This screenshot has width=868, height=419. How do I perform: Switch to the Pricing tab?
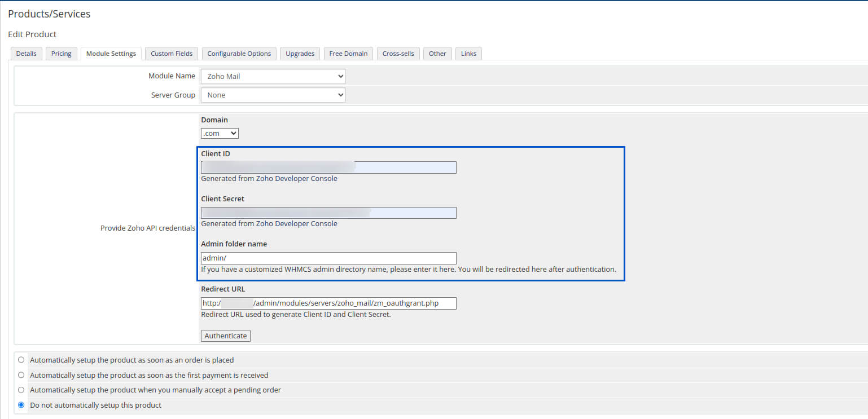pyautogui.click(x=61, y=54)
